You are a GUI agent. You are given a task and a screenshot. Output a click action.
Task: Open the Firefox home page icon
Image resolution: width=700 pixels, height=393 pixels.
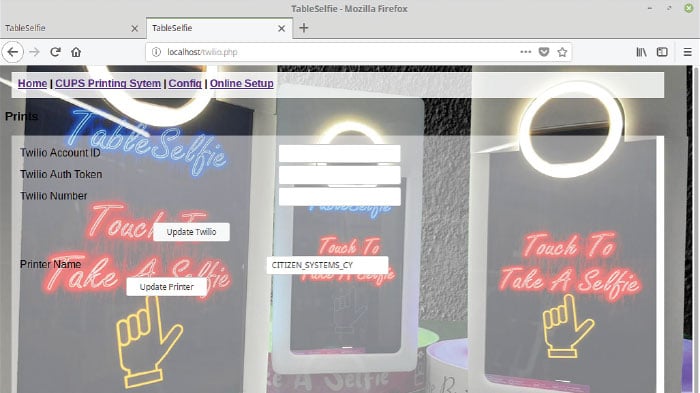click(x=76, y=52)
